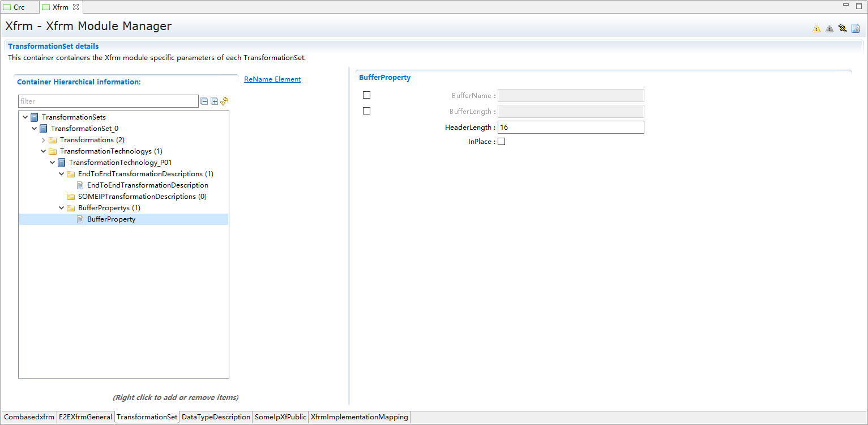Click the HeaderLength input field
The height and width of the screenshot is (425, 868).
coord(570,127)
